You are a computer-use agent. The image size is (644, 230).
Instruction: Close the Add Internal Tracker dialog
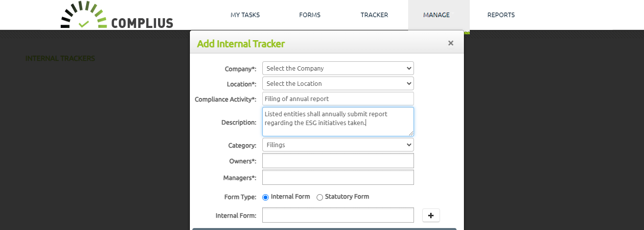point(451,43)
